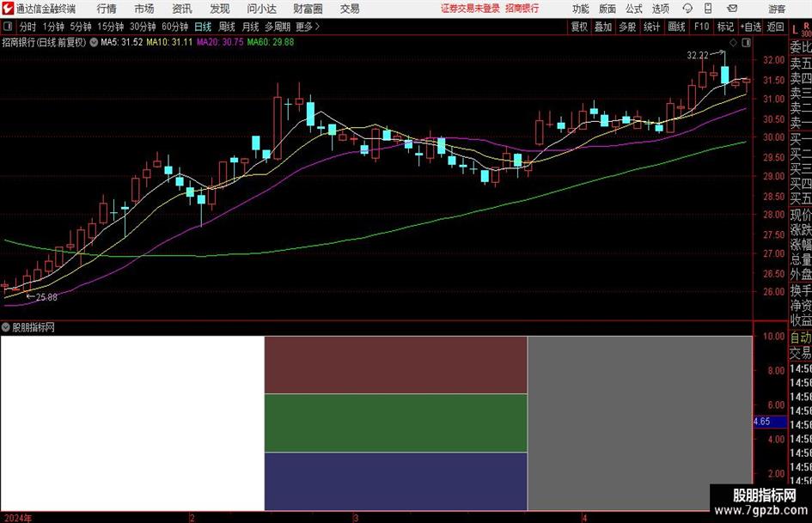Click the green color block in indicator
This screenshot has height=523, width=812.
pos(395,423)
